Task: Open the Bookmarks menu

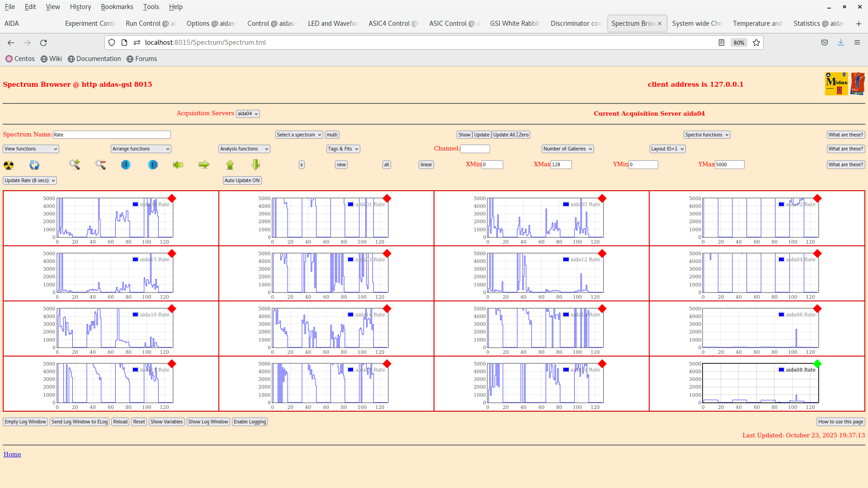Action: pos(117,7)
